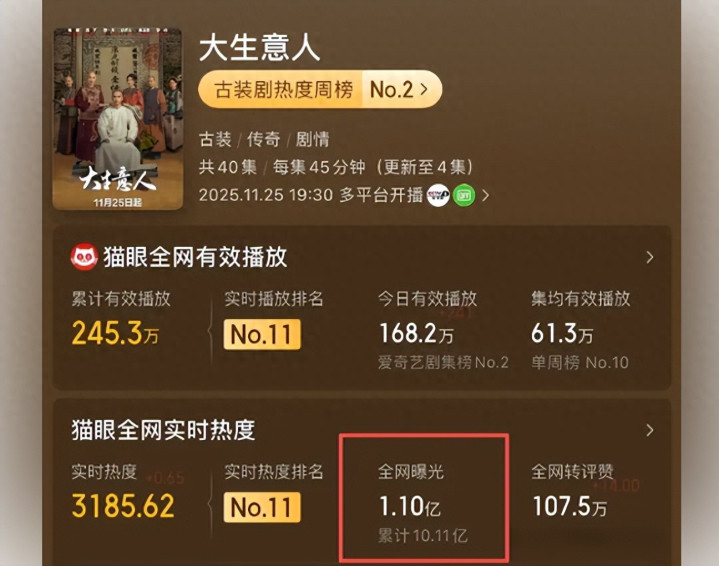The image size is (719, 566).
Task: Expand the broadcast platforms list arrow
Action: tap(486, 196)
